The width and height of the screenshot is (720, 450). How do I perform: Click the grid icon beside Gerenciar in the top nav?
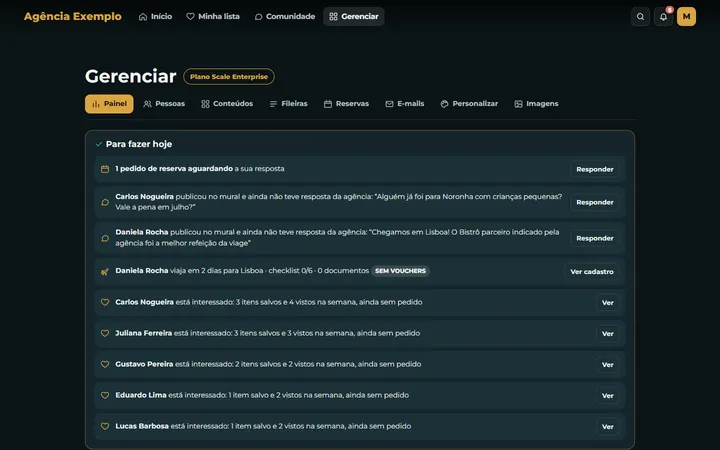[x=333, y=17]
